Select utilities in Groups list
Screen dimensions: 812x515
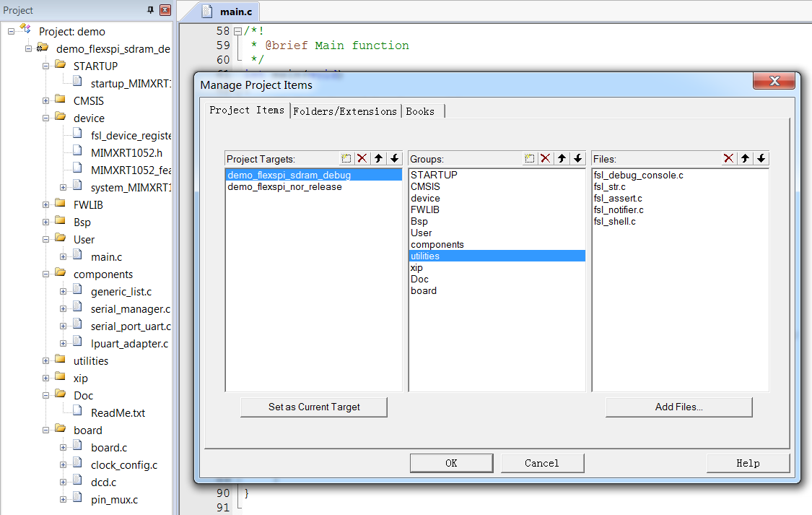[497, 256]
